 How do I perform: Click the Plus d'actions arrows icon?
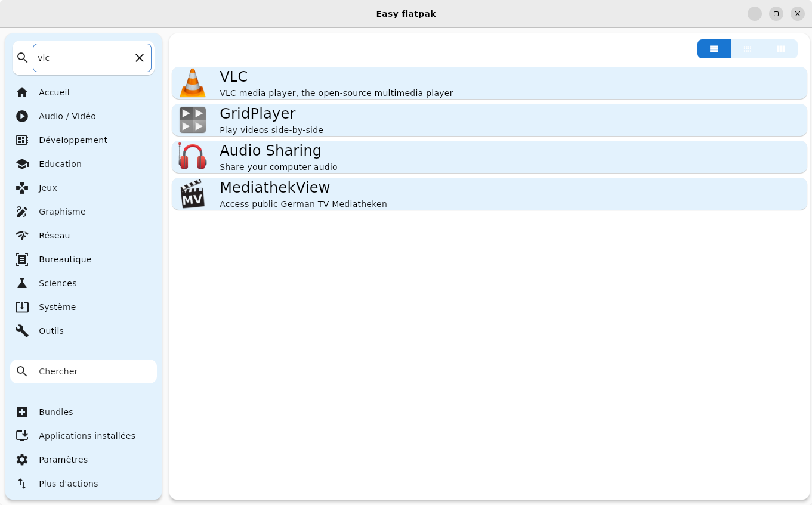click(x=22, y=484)
